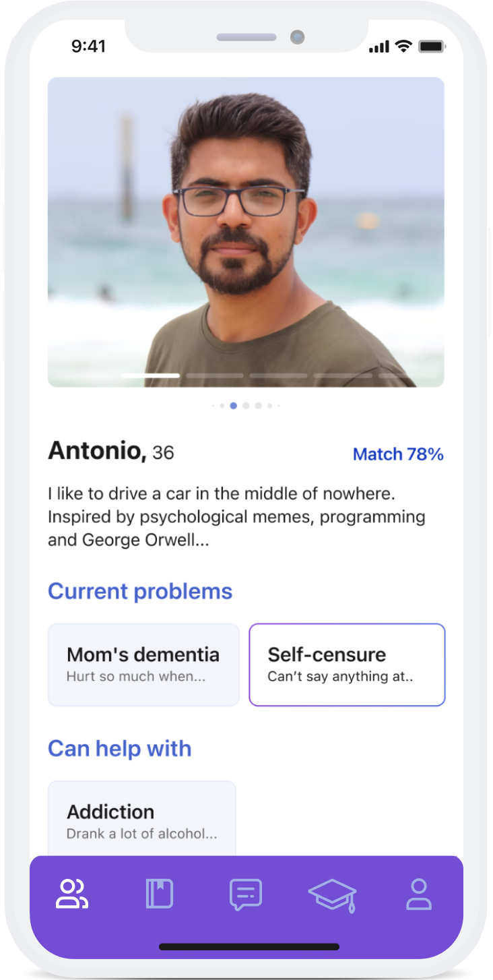493x980 pixels.
Task: Tap the Match 78% link
Action: (398, 454)
